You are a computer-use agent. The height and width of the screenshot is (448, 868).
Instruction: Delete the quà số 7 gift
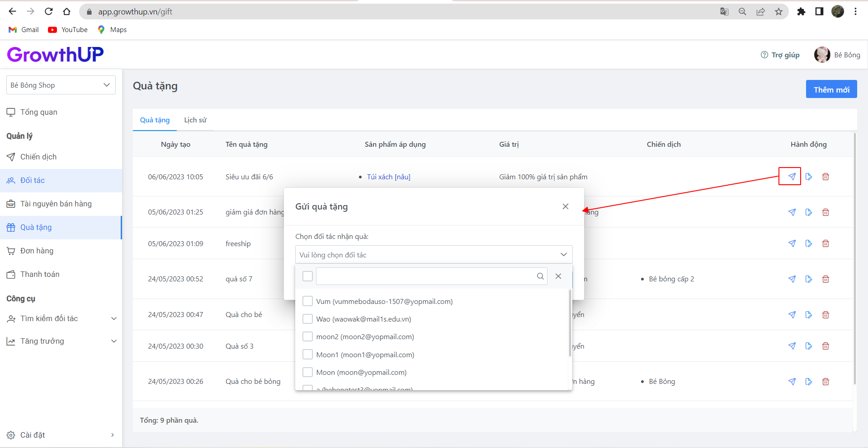[x=826, y=279]
